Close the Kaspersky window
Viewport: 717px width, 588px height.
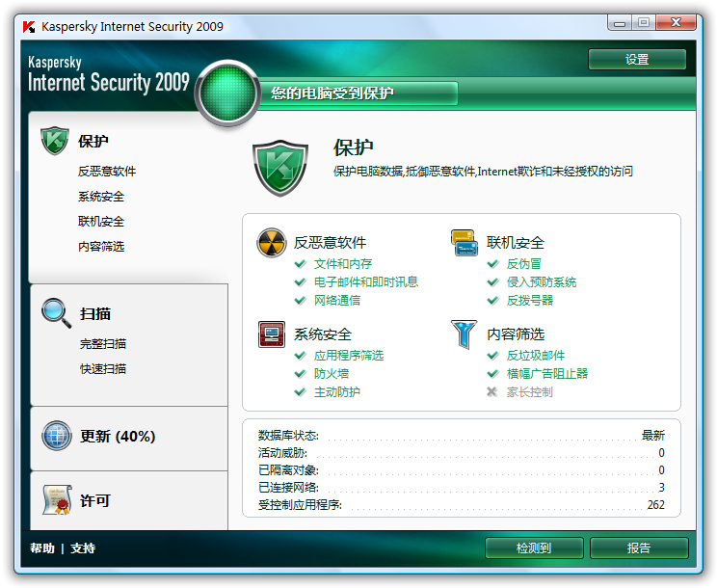tap(676, 23)
